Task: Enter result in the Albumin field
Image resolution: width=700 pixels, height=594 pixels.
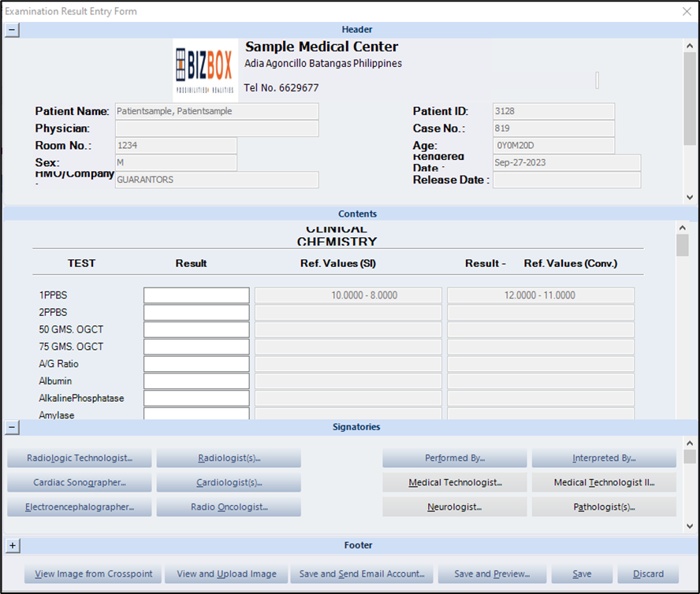Action: click(196, 381)
